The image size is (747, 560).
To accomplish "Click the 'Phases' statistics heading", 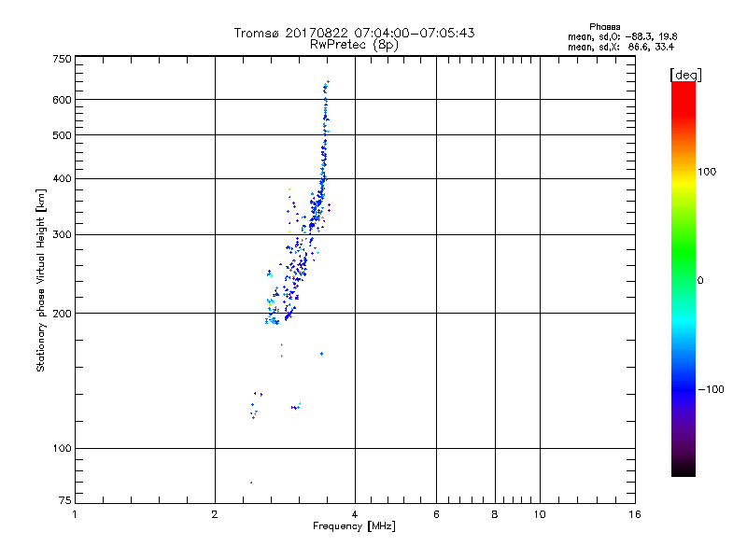I will coord(604,27).
